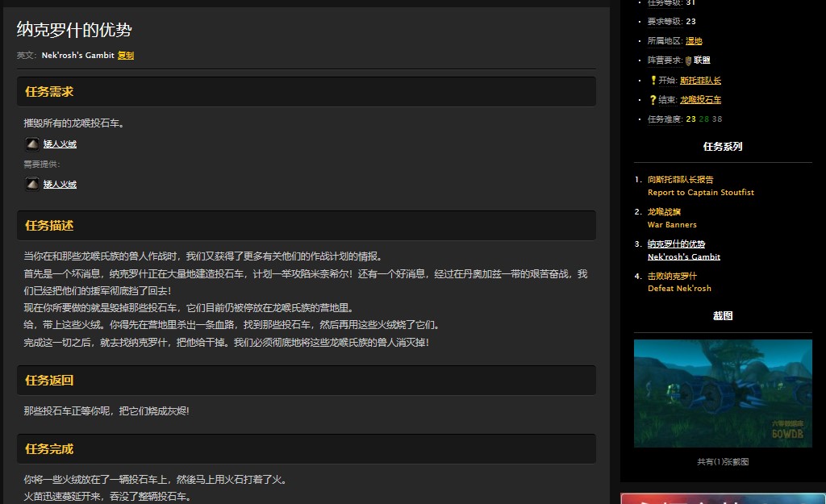Viewport: 826px width, 504px height.
Task: Select 击败纳克罗什 in the quest series
Action: 671,274
